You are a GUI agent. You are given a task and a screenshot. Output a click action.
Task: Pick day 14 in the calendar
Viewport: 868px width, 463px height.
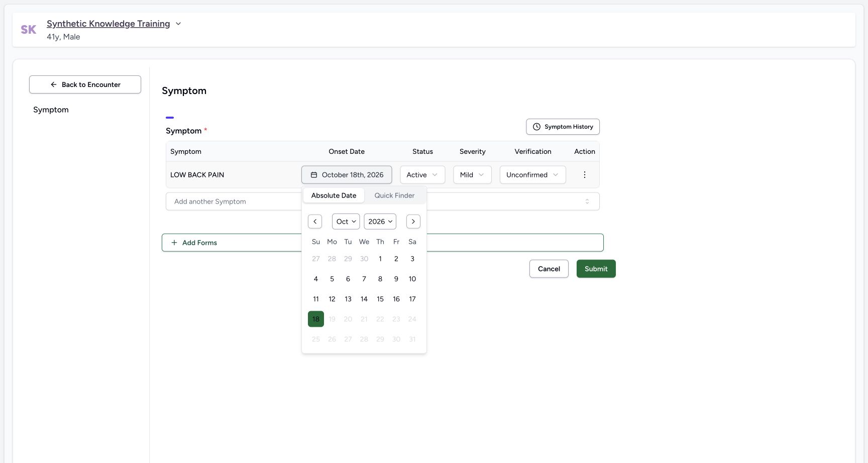[x=364, y=299]
